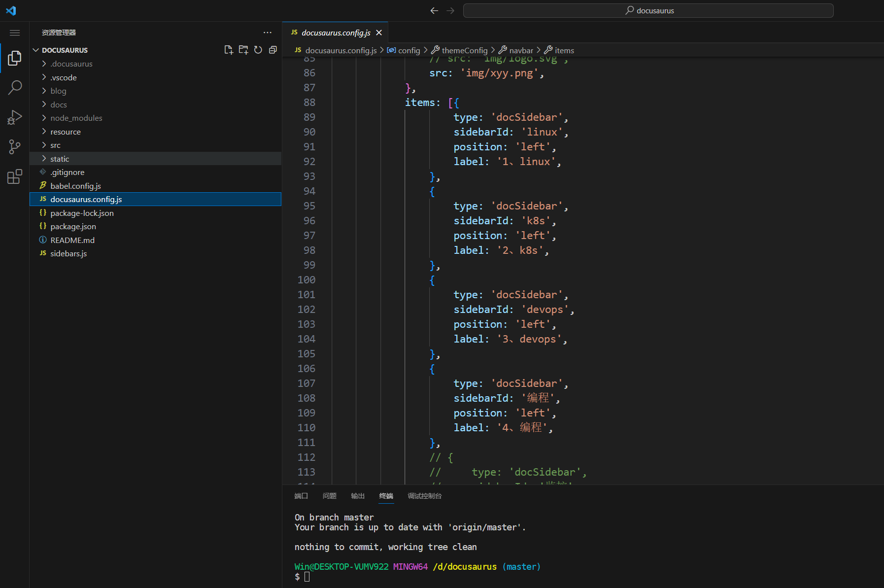Click line number 100 in gutter
Image resolution: width=884 pixels, height=588 pixels.
(x=306, y=280)
